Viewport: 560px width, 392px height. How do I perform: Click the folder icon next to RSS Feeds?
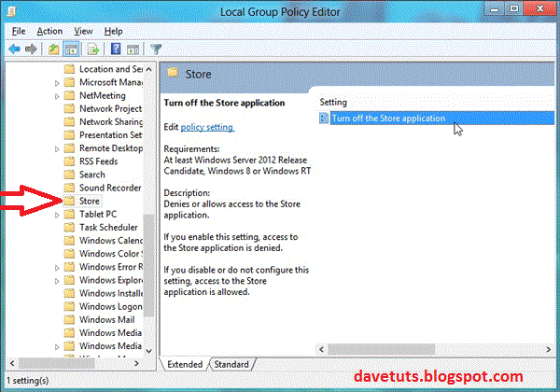[69, 161]
